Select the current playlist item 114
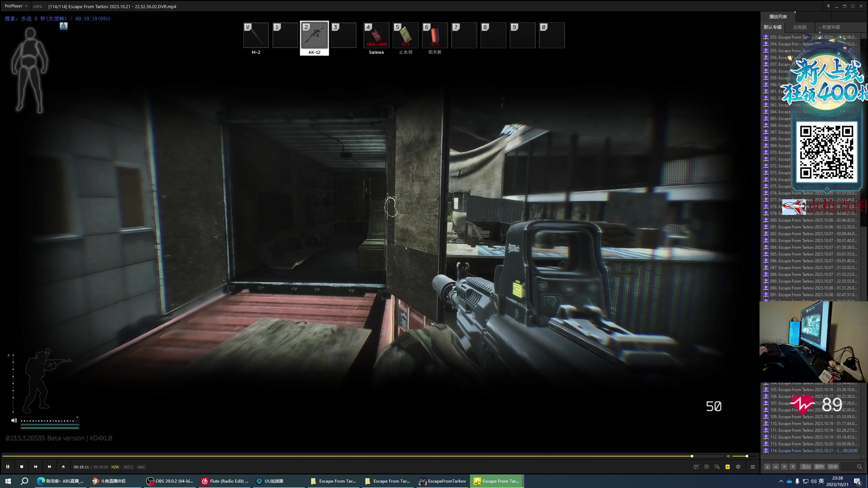This screenshot has height=488, width=868. click(810, 451)
